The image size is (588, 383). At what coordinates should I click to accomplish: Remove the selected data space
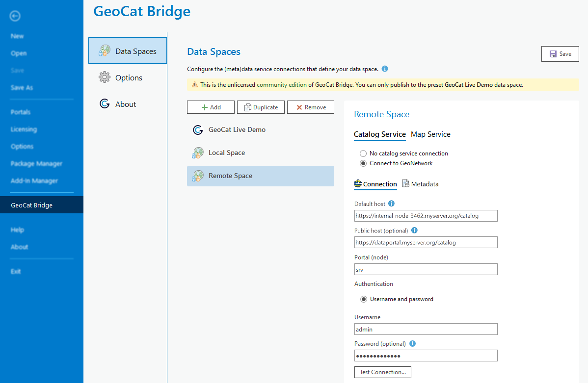310,107
